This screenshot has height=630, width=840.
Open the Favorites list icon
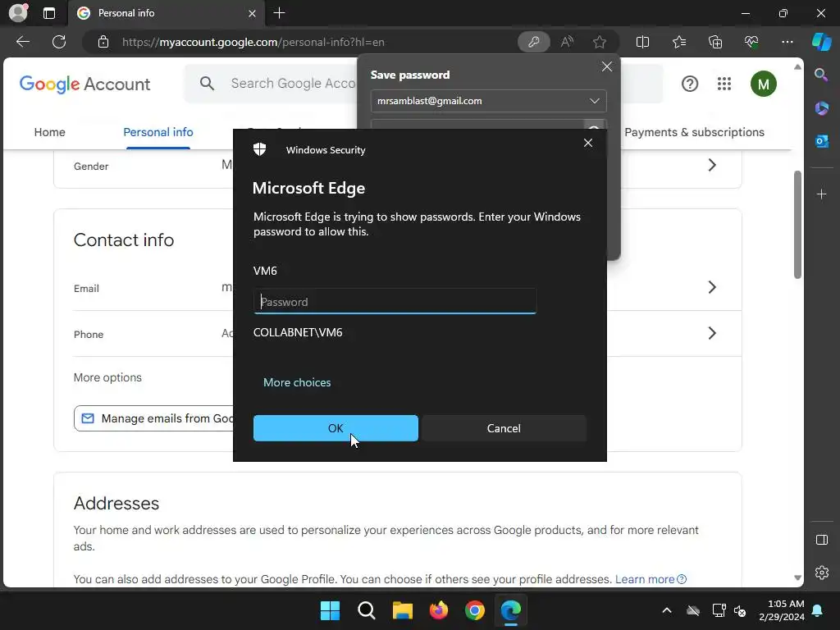[x=679, y=42]
